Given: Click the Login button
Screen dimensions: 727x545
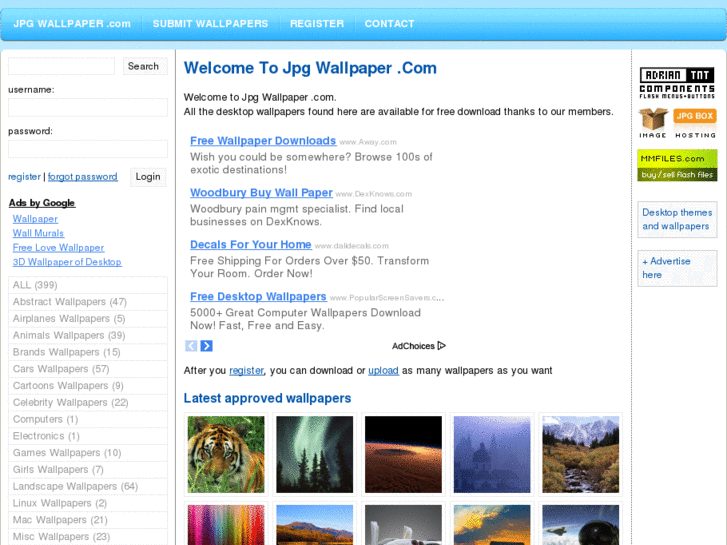Looking at the screenshot, I should coord(148,177).
